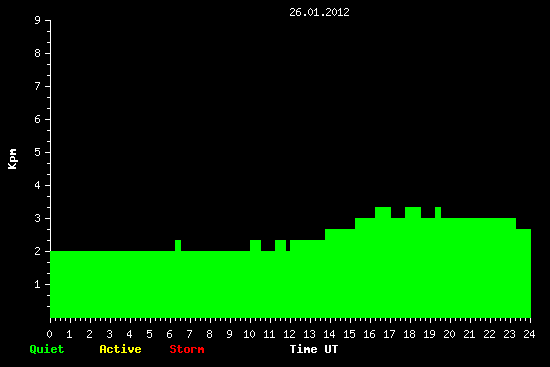Click the Kpm vertical axis label
This screenshot has height=367, width=550.
pyautogui.click(x=13, y=159)
